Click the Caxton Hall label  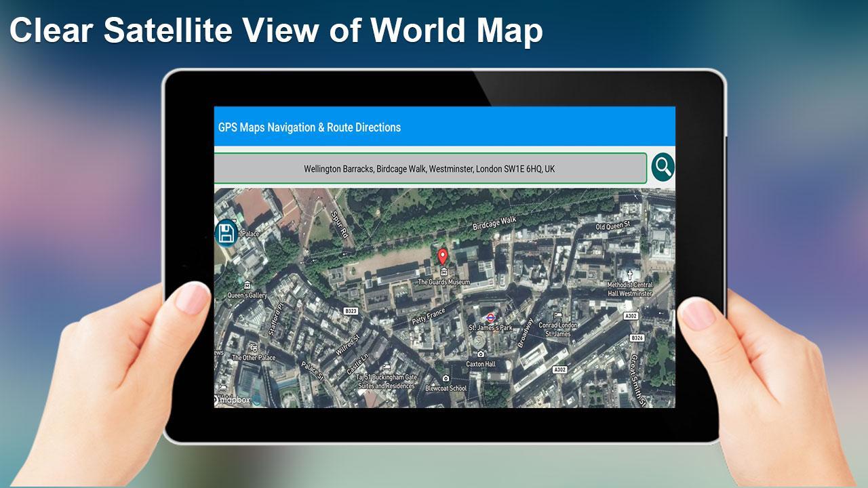click(481, 364)
